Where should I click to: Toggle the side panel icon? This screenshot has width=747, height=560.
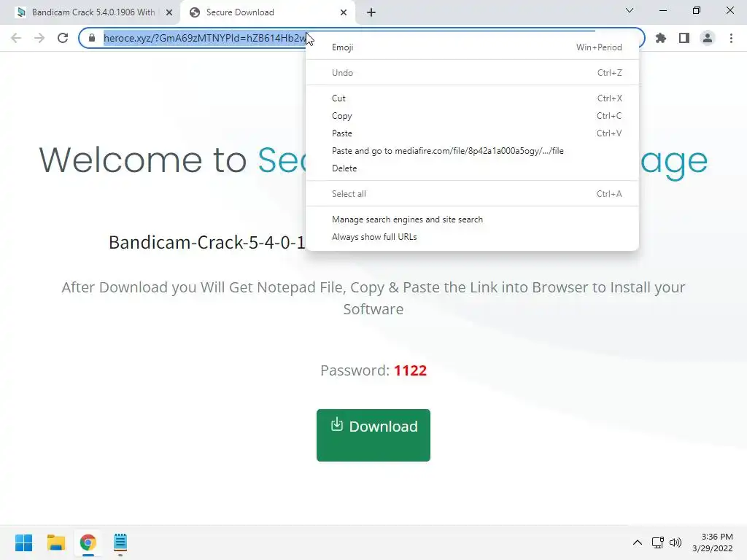(x=684, y=38)
